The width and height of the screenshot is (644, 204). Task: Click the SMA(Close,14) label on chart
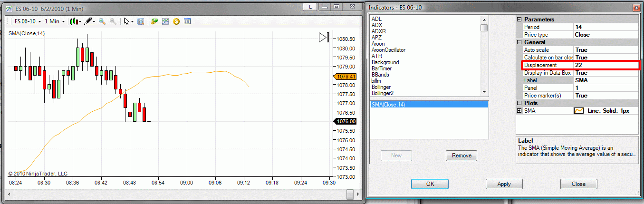coord(27,33)
